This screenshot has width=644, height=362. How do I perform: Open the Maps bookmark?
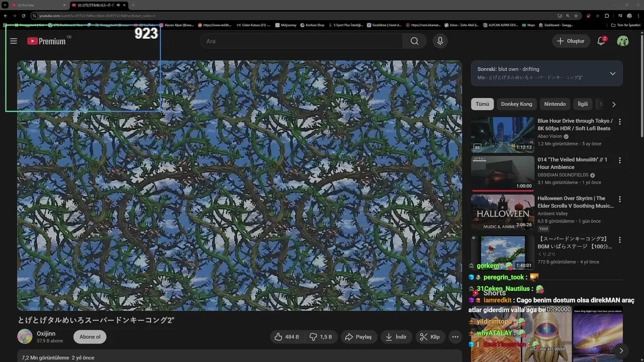(x=528, y=25)
